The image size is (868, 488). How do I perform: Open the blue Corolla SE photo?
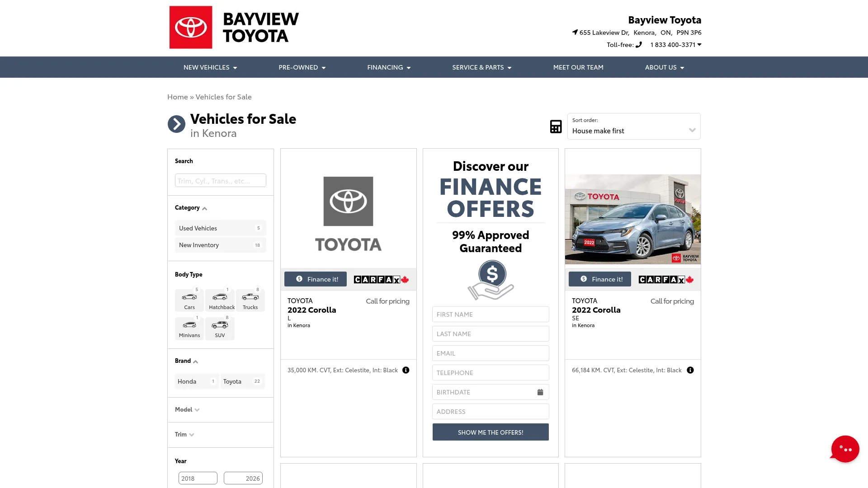click(x=633, y=219)
